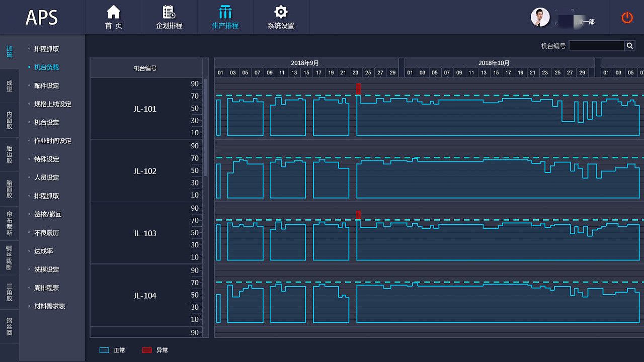The height and width of the screenshot is (362, 644).
Task: Switch to the 成型 side tab
Action: [9, 86]
